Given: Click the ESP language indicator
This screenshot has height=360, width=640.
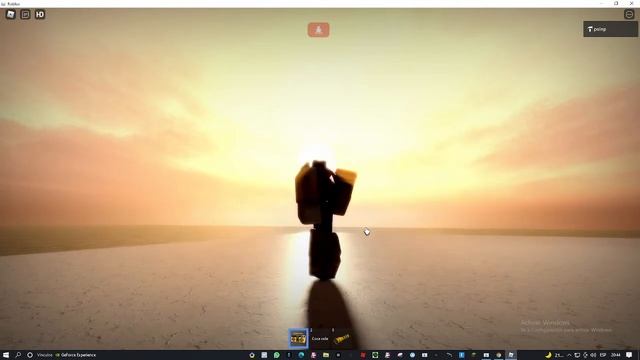Looking at the screenshot, I should click(x=603, y=355).
